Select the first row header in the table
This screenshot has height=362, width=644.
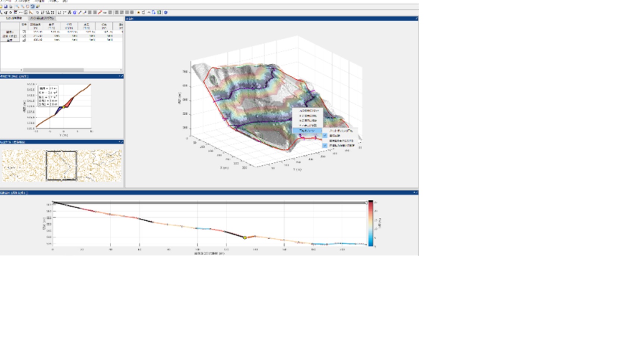[x=10, y=32]
